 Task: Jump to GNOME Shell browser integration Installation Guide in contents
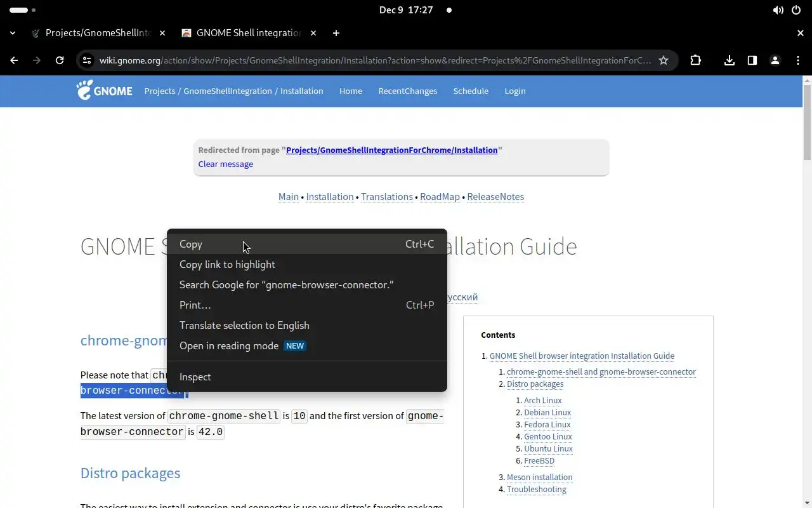pyautogui.click(x=582, y=356)
